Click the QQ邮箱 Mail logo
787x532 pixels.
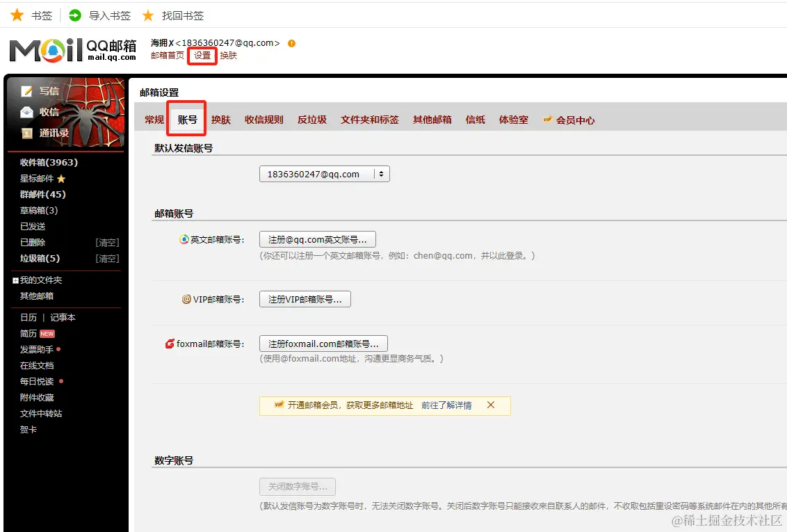[71, 51]
